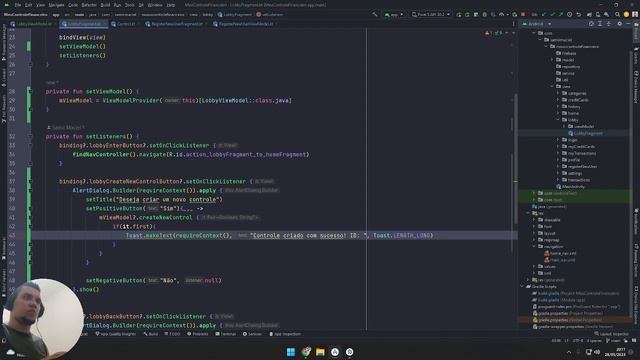Collapse the view folder in project tree
Image resolution: width=640 pixels, height=360 pixels.
[552, 87]
